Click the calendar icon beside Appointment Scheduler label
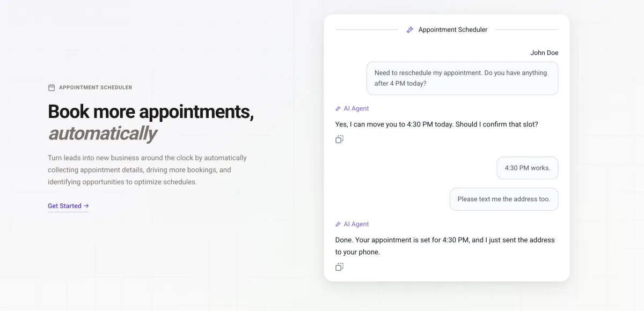644x311 pixels. [x=52, y=87]
